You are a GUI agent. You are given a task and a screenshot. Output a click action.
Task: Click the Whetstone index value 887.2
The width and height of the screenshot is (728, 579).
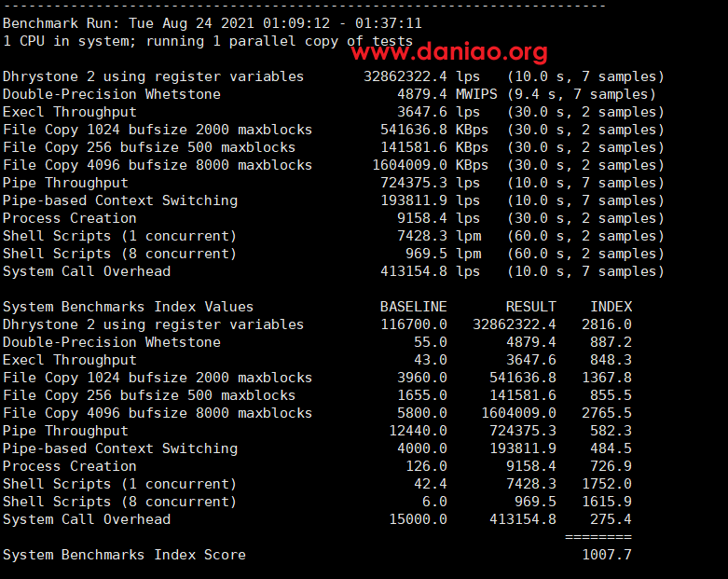tap(611, 342)
